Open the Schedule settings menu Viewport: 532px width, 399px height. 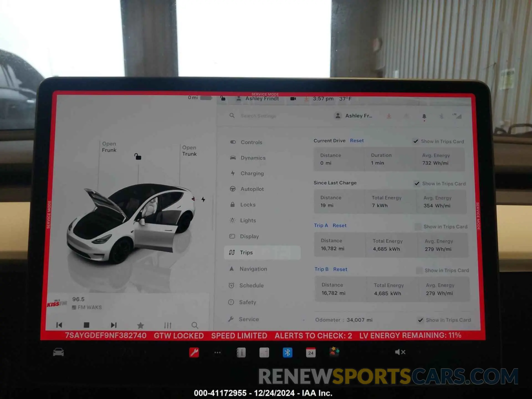coord(246,285)
